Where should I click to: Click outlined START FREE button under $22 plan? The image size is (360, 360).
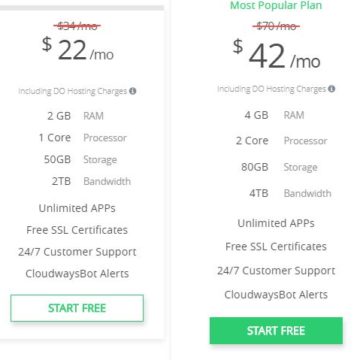pyautogui.click(x=77, y=308)
